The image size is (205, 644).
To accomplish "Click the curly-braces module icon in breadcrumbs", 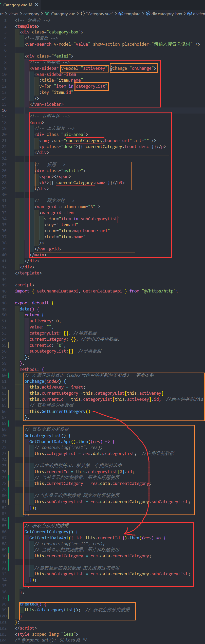I will (x=83, y=14).
